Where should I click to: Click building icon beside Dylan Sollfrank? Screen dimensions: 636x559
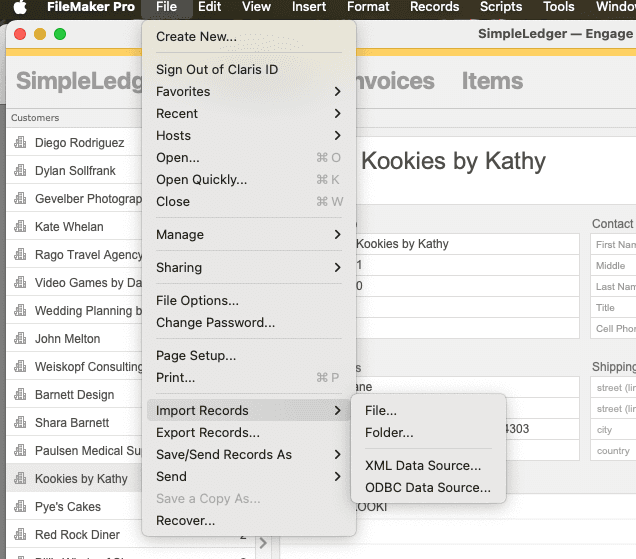[20, 170]
